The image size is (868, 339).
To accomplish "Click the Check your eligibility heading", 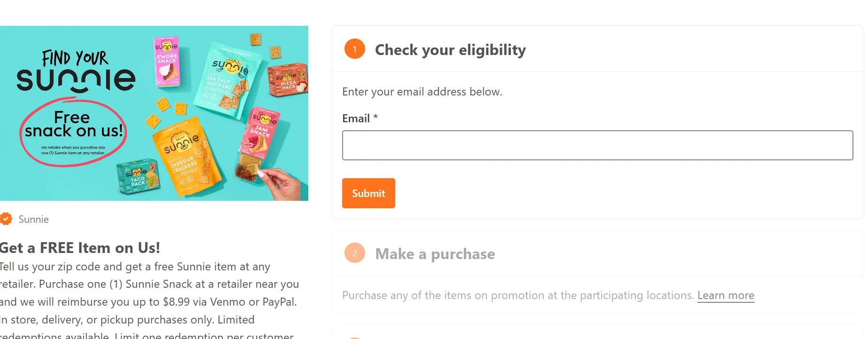I will point(450,50).
